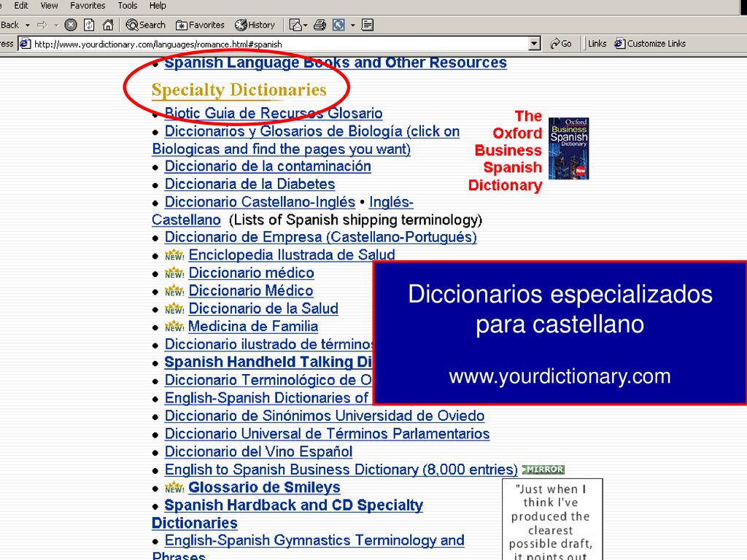Open Diccionario Terminológico link
Screen dimensions: 747x560
pyautogui.click(x=268, y=380)
